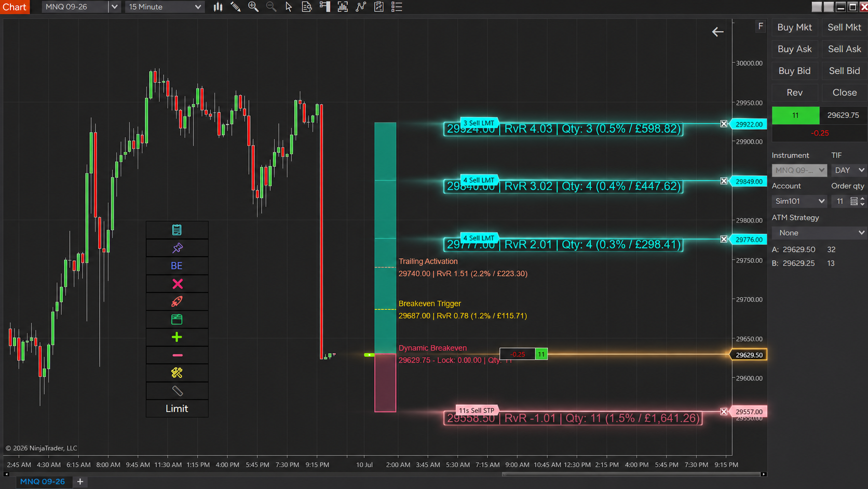
Task: Toggle the Limit order type button
Action: (177, 408)
